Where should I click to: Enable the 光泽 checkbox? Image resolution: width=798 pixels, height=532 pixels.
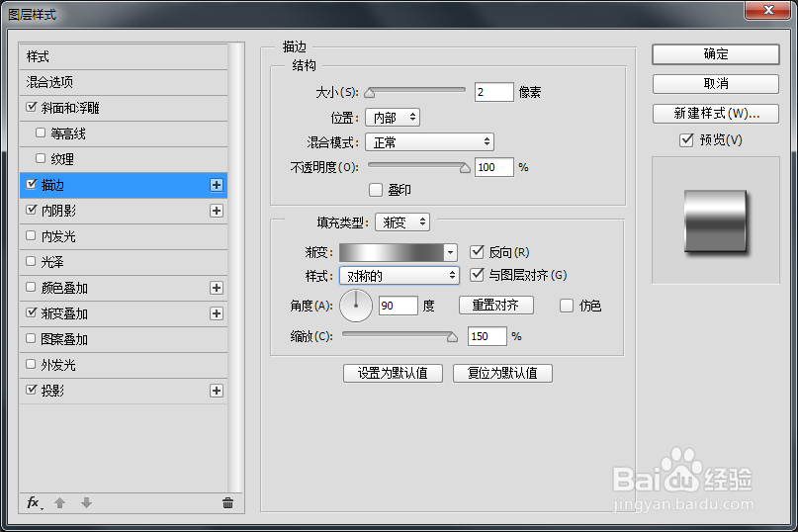click(31, 261)
